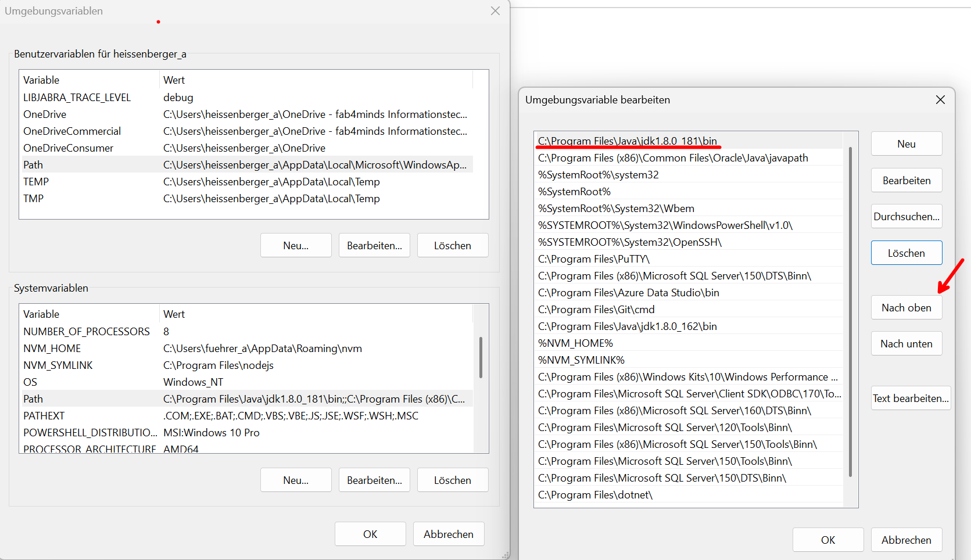The height and width of the screenshot is (560, 971).
Task: Click Neu button in path editor
Action: tap(906, 144)
